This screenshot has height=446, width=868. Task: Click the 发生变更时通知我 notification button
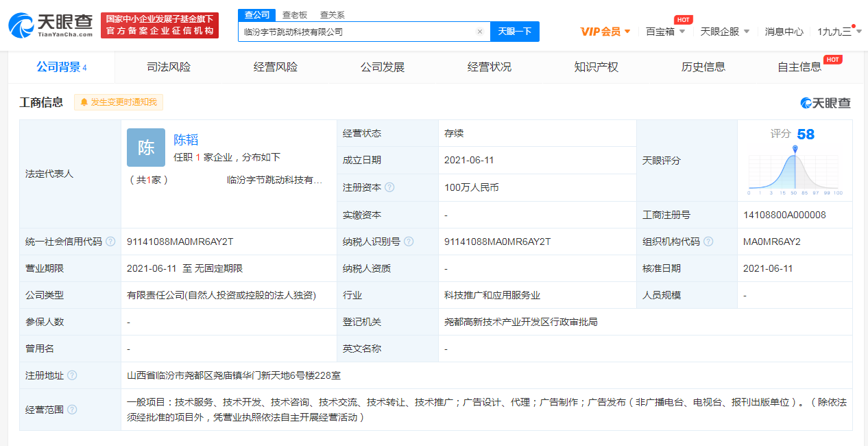point(119,102)
